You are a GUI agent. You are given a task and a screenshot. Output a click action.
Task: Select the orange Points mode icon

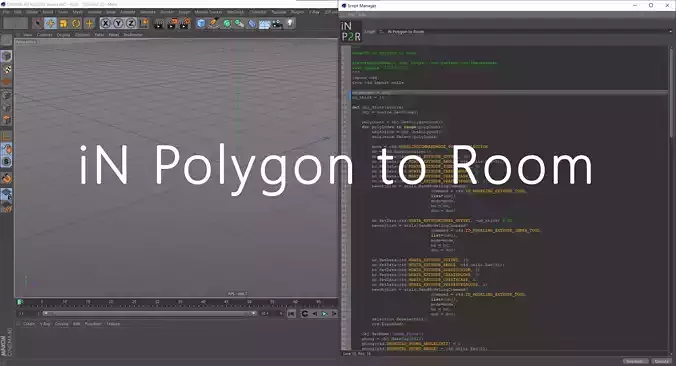pos(6,82)
